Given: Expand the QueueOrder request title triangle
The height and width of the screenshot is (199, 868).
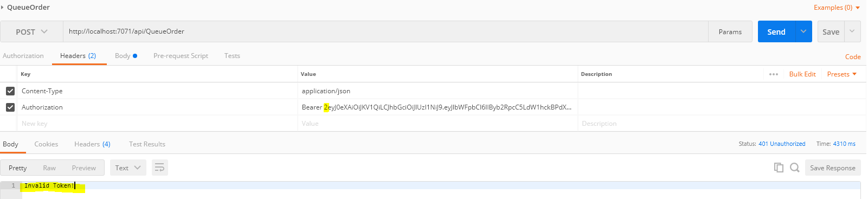Looking at the screenshot, I should pos(2,7).
